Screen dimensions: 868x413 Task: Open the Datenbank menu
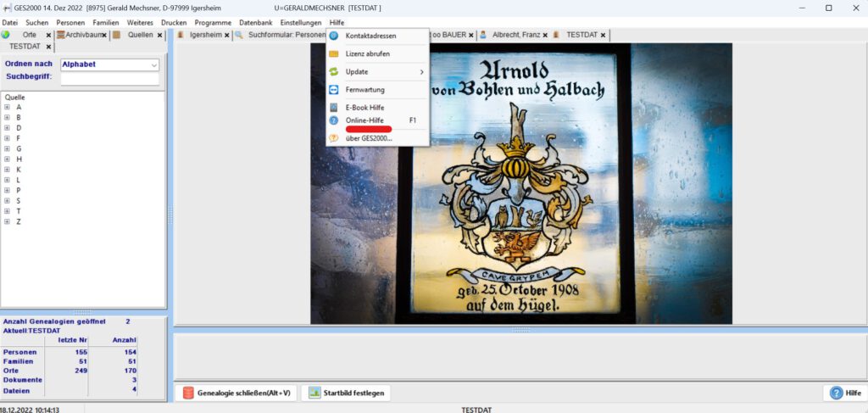click(x=256, y=23)
